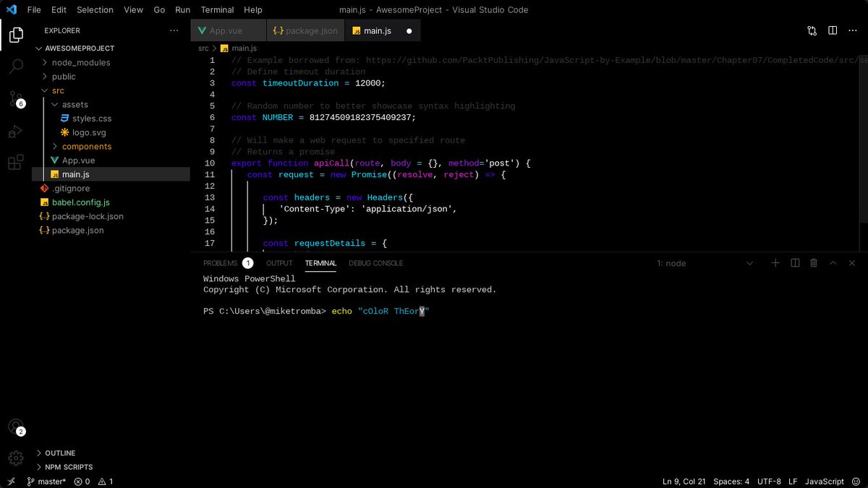This screenshot has height=488, width=868.
Task: Change language mode JavaScript
Action: click(824, 481)
